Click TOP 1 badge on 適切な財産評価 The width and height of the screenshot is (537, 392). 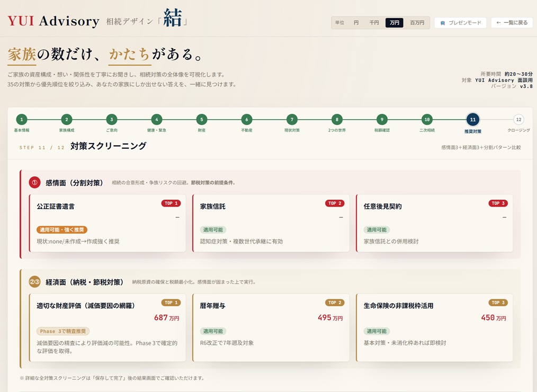click(x=171, y=302)
